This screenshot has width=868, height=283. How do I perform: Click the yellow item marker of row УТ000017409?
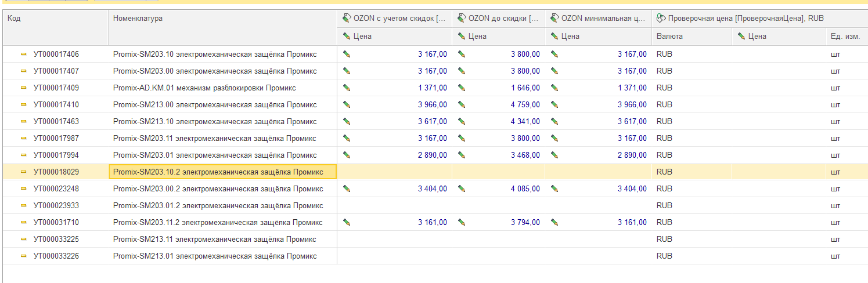click(24, 88)
